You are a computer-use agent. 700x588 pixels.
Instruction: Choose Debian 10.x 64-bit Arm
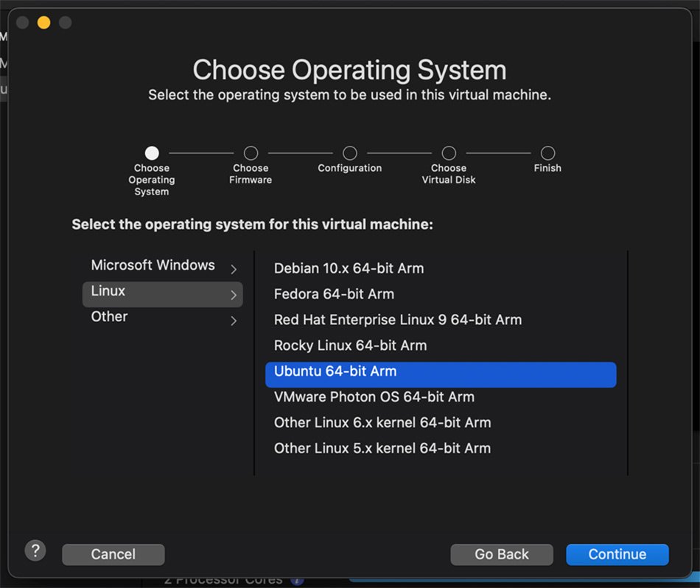[349, 268]
